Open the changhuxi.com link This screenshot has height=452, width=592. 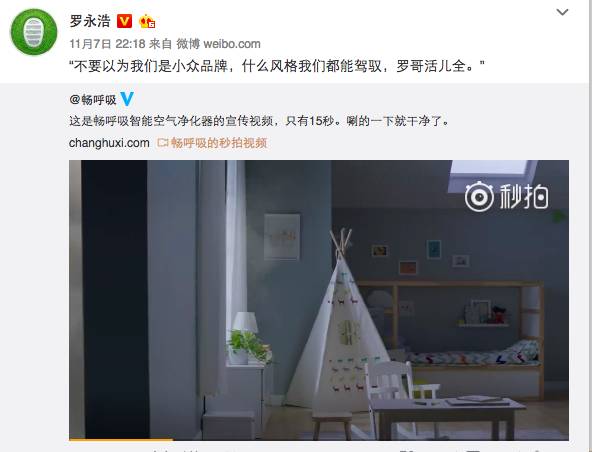[109, 143]
